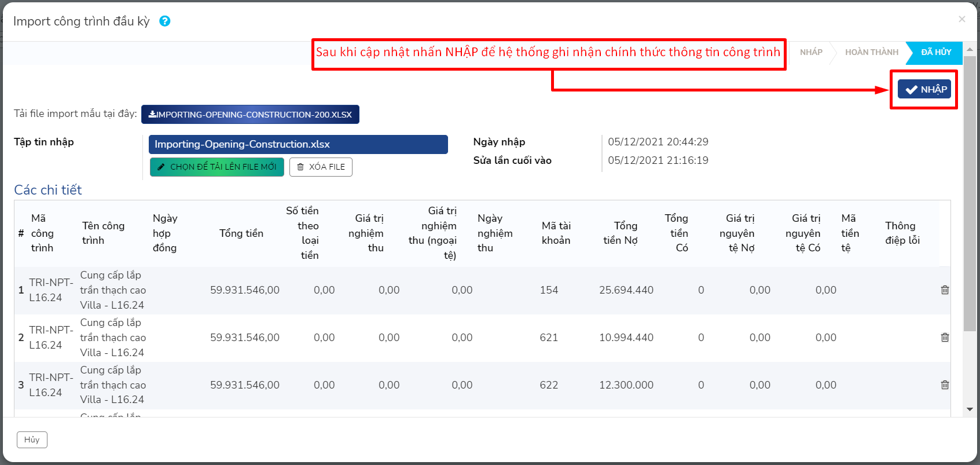Click debit total 12.300.000

626,385
